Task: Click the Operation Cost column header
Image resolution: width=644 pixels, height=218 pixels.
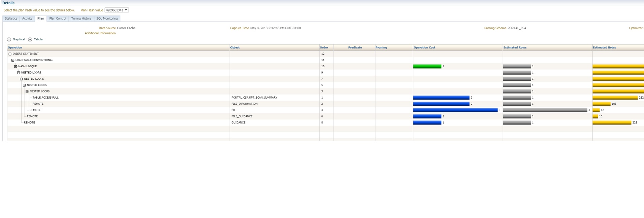Action: pyautogui.click(x=424, y=47)
